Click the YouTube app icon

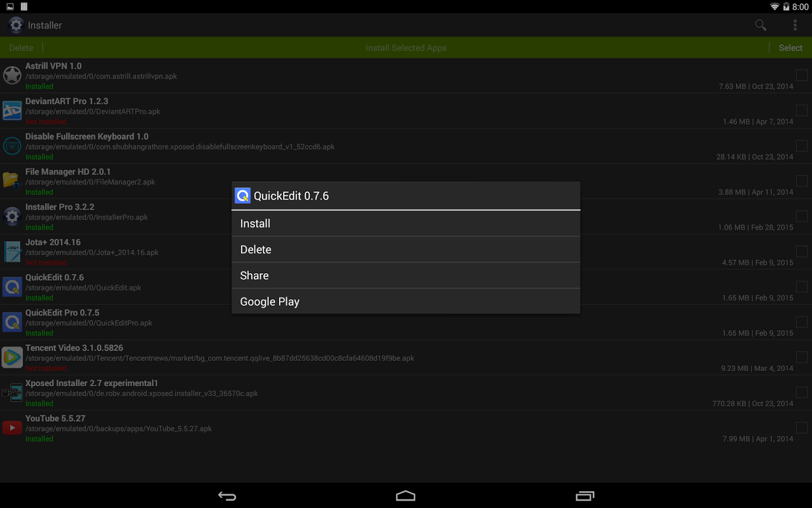(x=12, y=428)
